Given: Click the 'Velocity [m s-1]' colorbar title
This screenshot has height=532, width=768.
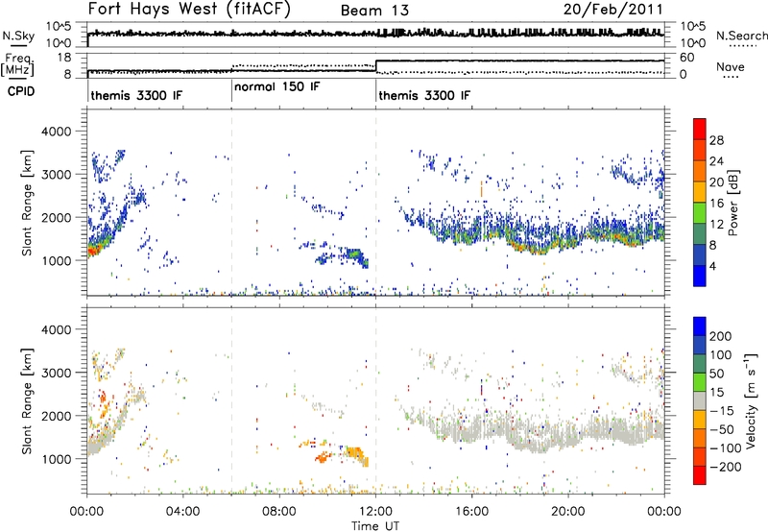Looking at the screenshot, I should pyautogui.click(x=751, y=400).
